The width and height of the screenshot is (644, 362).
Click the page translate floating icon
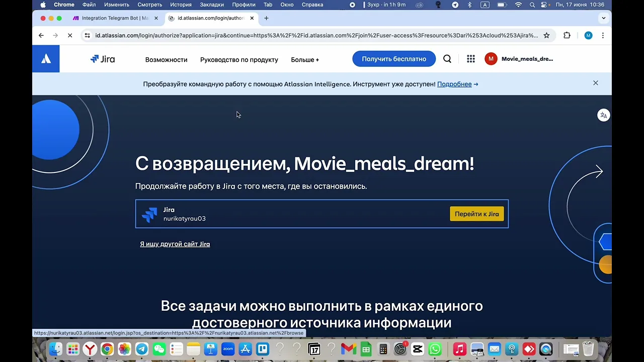tap(603, 115)
